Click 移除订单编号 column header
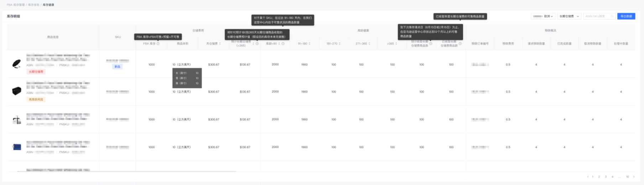644x185 pixels. coord(480,44)
